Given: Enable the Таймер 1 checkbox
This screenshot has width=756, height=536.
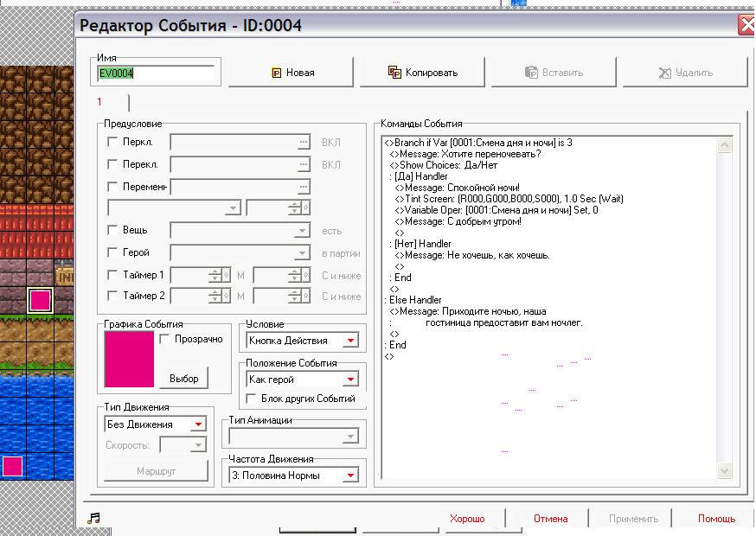Looking at the screenshot, I should pos(112,275).
